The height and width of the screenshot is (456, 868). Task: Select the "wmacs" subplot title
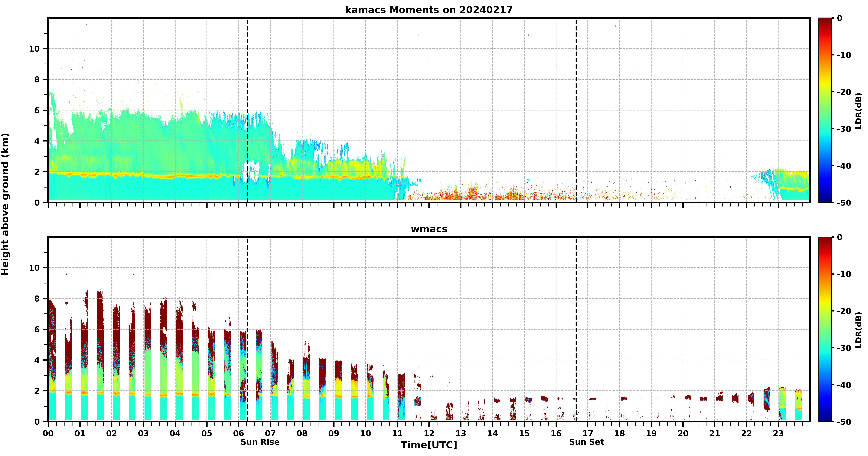(x=429, y=229)
